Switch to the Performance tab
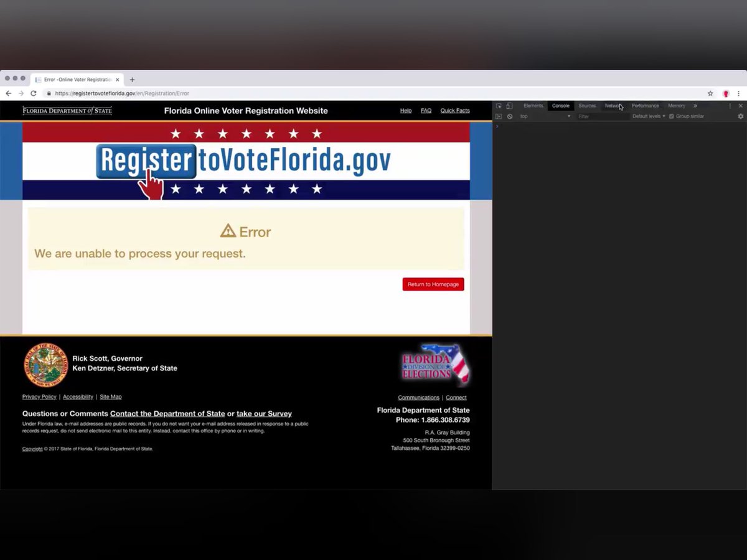The width and height of the screenshot is (747, 560). (x=645, y=106)
